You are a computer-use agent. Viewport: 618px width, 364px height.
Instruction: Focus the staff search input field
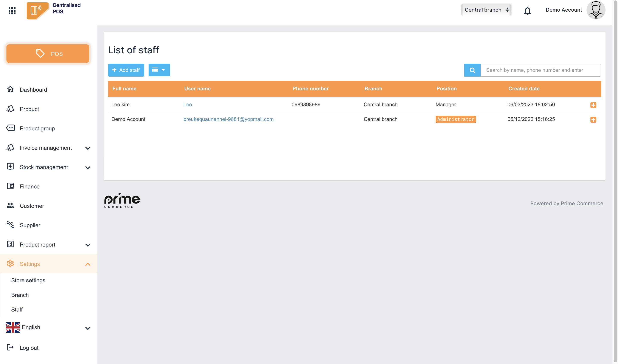click(x=540, y=70)
